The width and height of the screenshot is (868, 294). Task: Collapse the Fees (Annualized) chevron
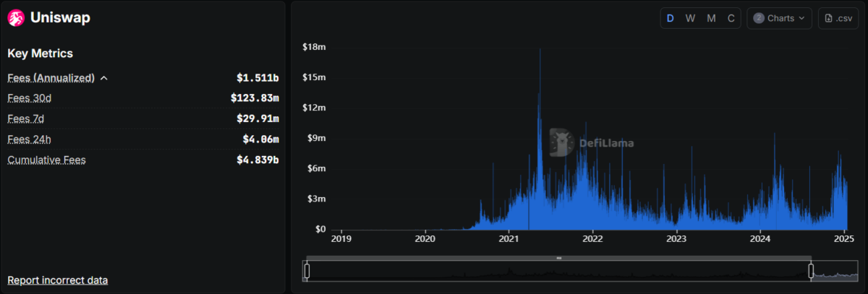tap(103, 78)
